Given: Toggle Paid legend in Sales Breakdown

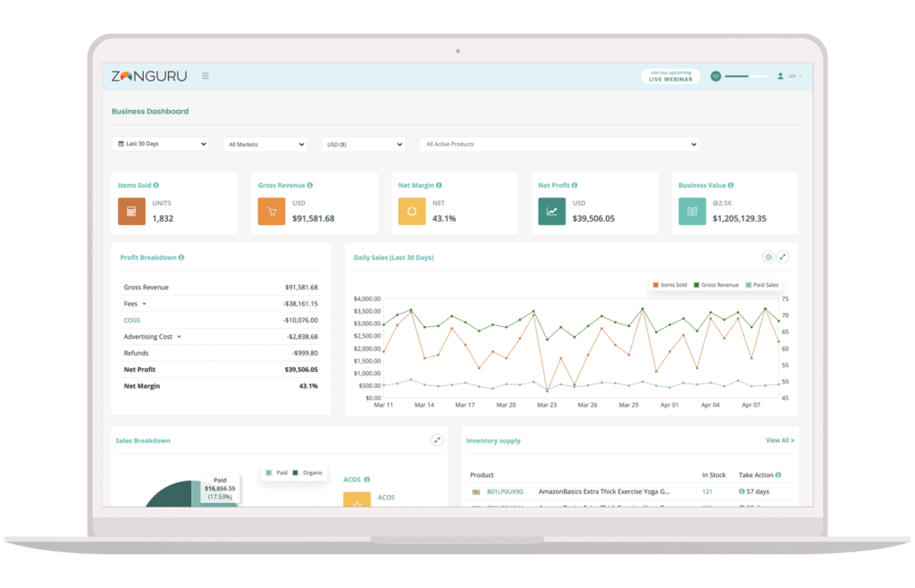Looking at the screenshot, I should [x=277, y=473].
